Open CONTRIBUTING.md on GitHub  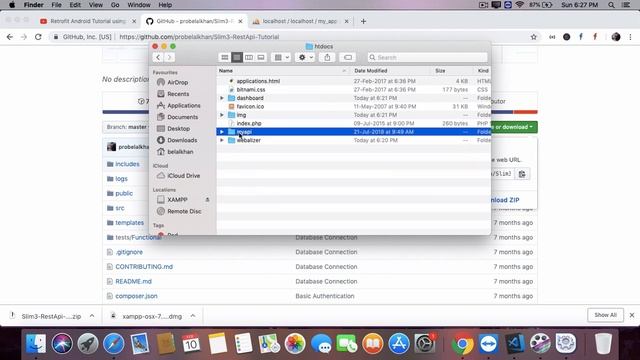tap(144, 267)
